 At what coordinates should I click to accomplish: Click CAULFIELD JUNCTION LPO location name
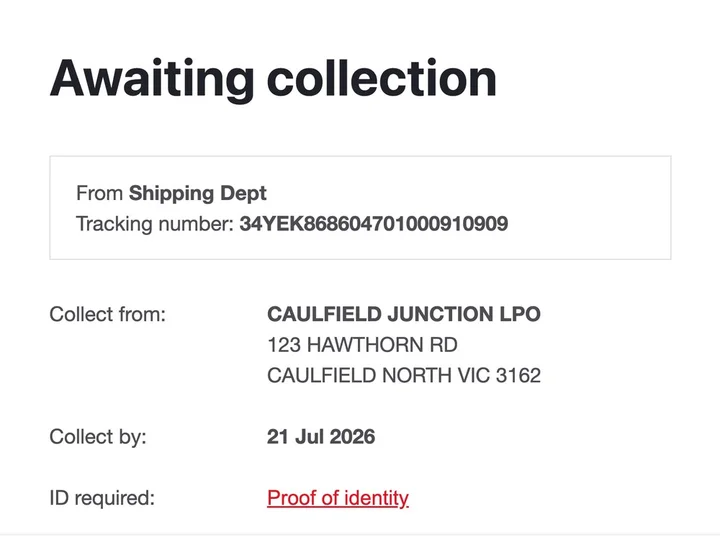tap(404, 314)
